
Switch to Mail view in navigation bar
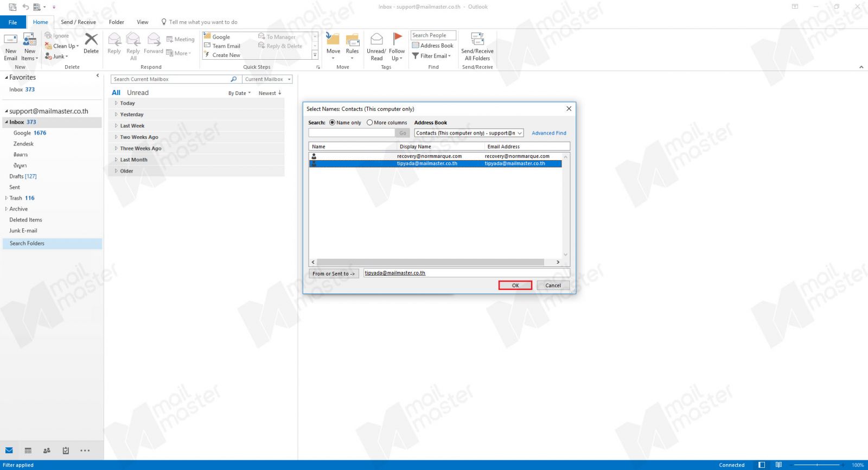pos(9,450)
